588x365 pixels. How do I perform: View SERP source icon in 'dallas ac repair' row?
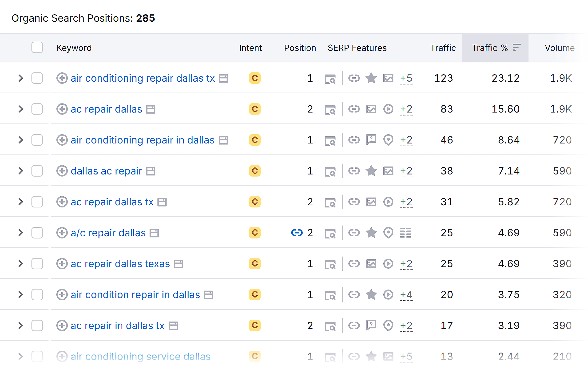point(330,171)
